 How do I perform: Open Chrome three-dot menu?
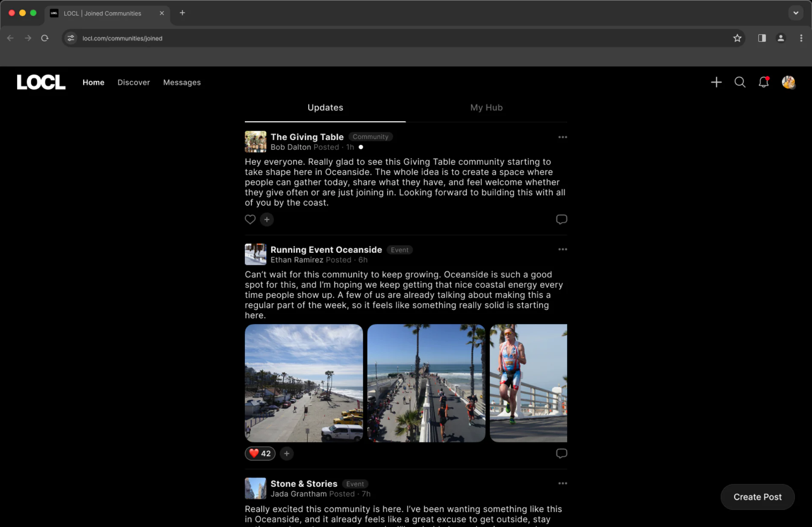coord(801,38)
